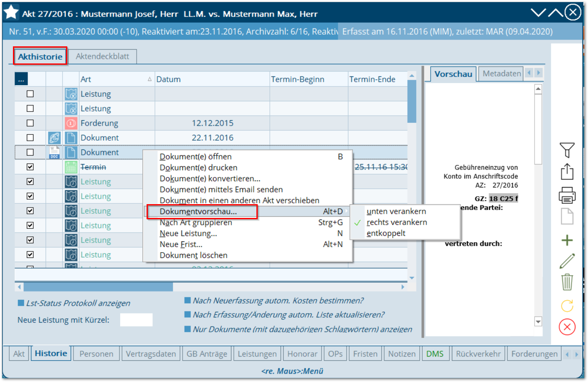Choose 'Dokument löschen' menu entry
Screen dimensions: 588x382
tap(193, 255)
